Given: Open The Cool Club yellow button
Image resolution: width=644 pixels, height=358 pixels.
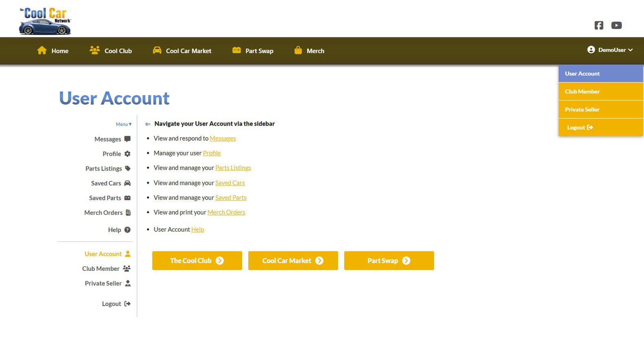Looking at the screenshot, I should 197,261.
